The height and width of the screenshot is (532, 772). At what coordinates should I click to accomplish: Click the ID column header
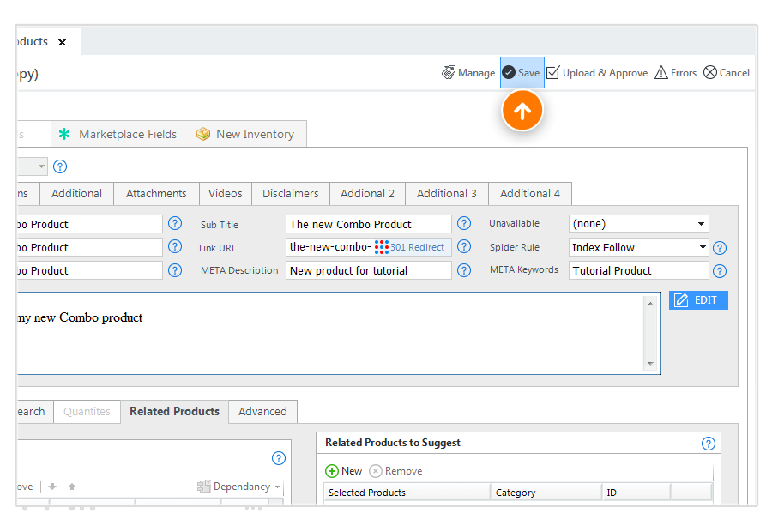(x=636, y=493)
